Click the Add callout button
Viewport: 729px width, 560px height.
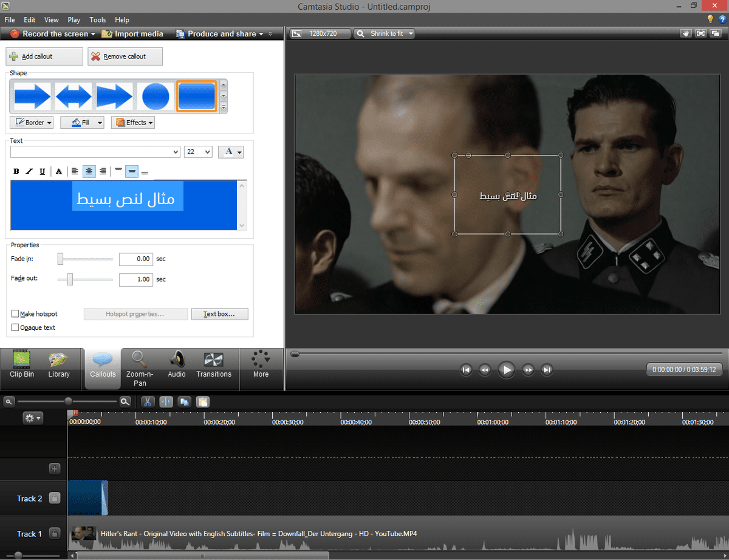click(x=44, y=56)
